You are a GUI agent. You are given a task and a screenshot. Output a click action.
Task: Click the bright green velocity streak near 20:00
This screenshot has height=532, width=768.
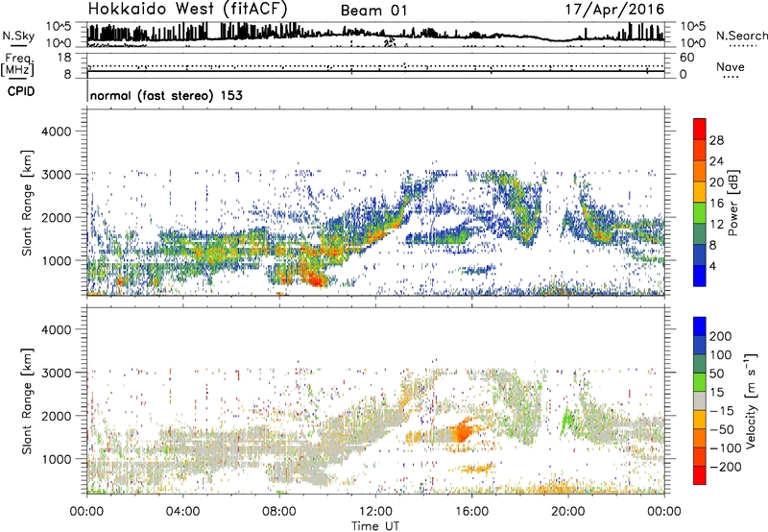566,420
